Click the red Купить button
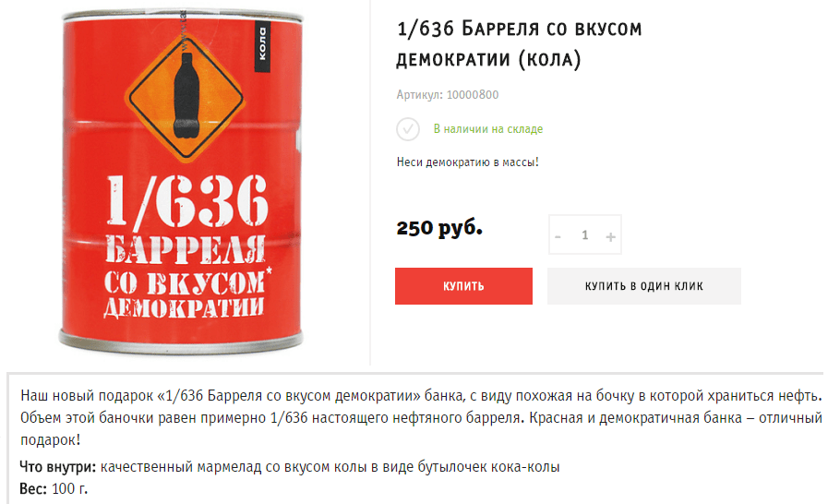The width and height of the screenshot is (828, 504). click(463, 286)
